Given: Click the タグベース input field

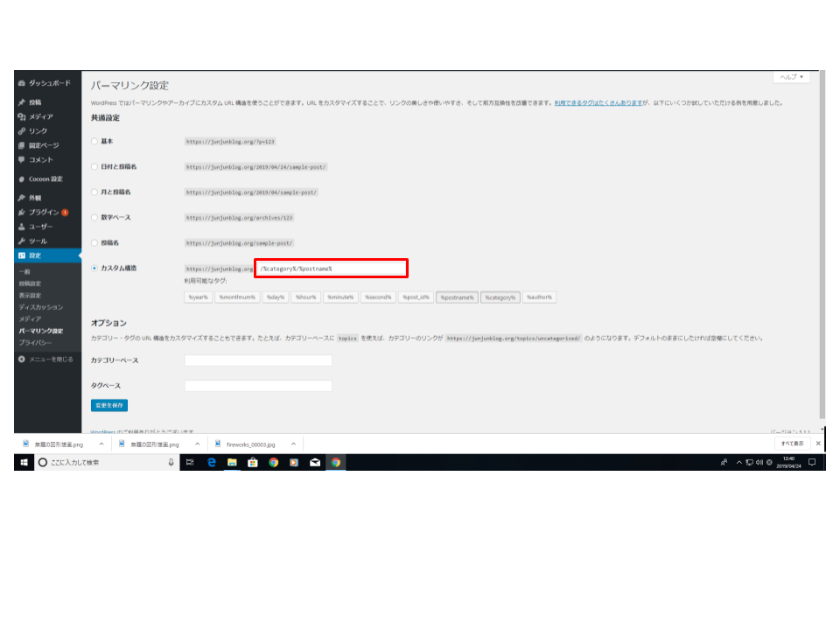Looking at the screenshot, I should (x=258, y=386).
